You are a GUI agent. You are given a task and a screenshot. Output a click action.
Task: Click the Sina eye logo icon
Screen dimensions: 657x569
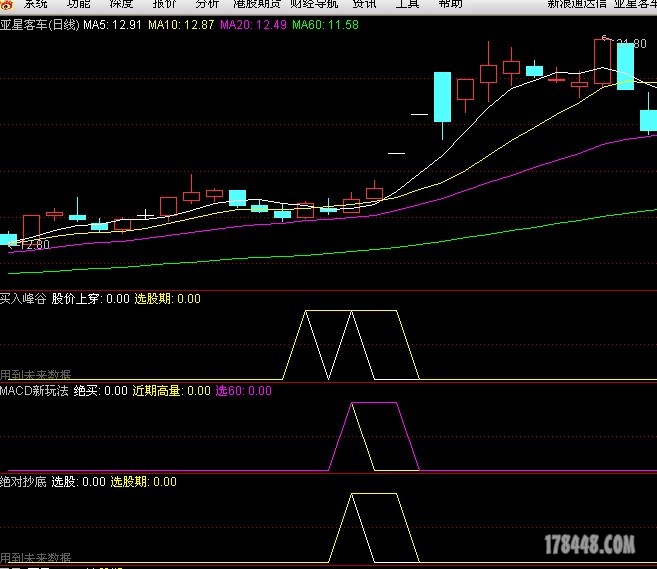point(6,4)
